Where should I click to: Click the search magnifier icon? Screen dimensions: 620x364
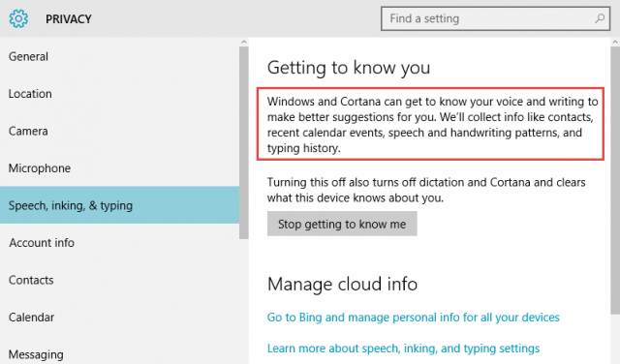(x=600, y=18)
